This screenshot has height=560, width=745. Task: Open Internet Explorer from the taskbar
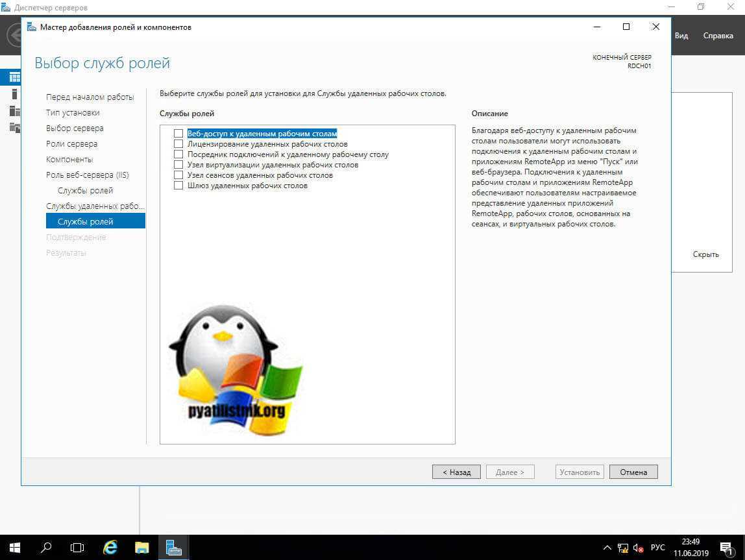tap(110, 547)
